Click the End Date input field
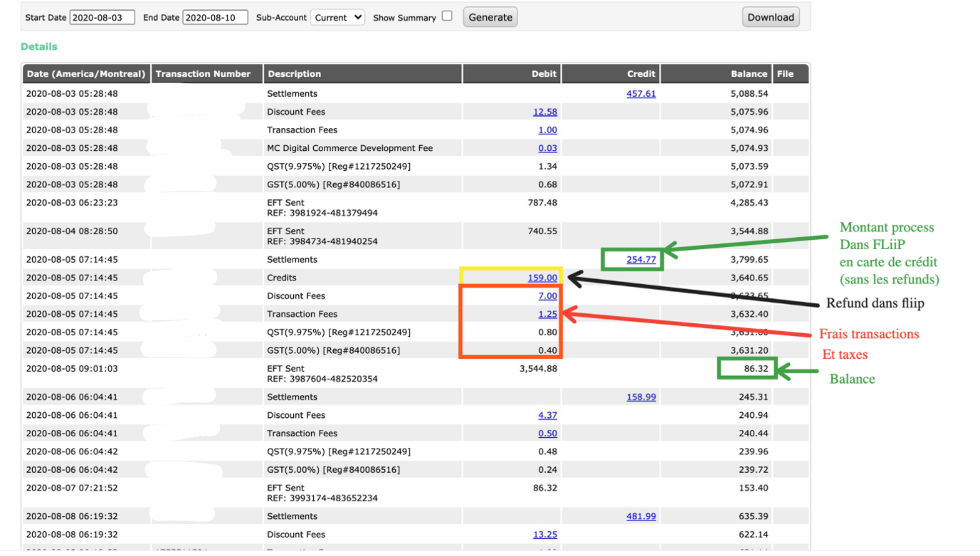The image size is (980, 556). coord(215,18)
